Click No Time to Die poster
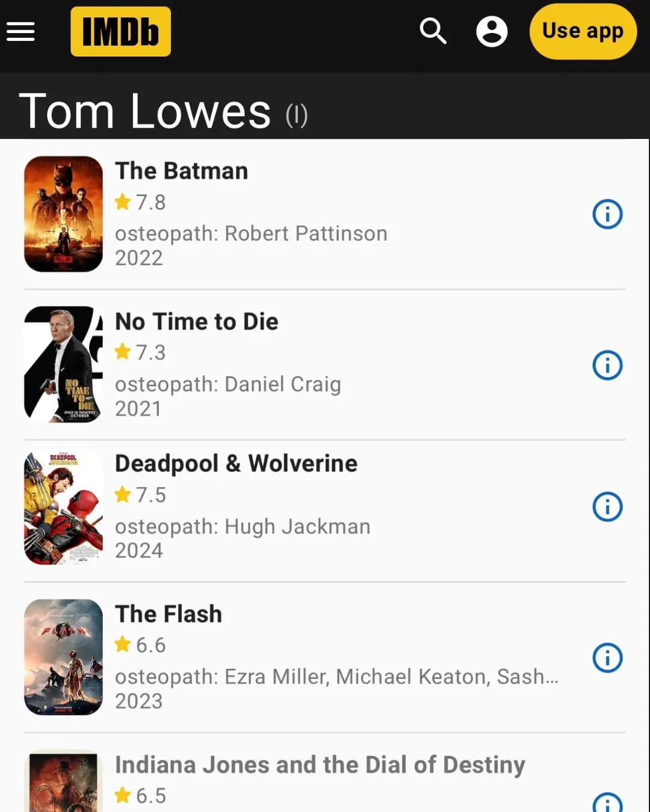The image size is (650, 812). pyautogui.click(x=63, y=364)
